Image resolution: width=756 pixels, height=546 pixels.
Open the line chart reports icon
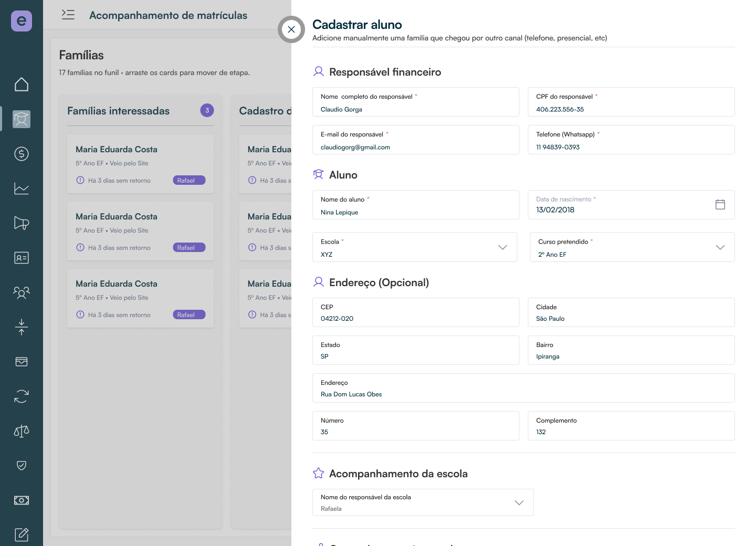(22, 188)
